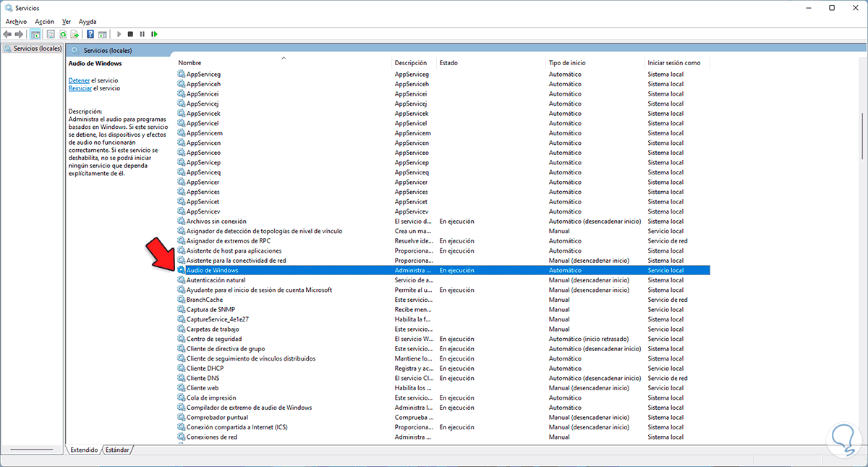Image resolution: width=868 pixels, height=467 pixels.
Task: Click the Restart service green icon
Action: coord(155,34)
